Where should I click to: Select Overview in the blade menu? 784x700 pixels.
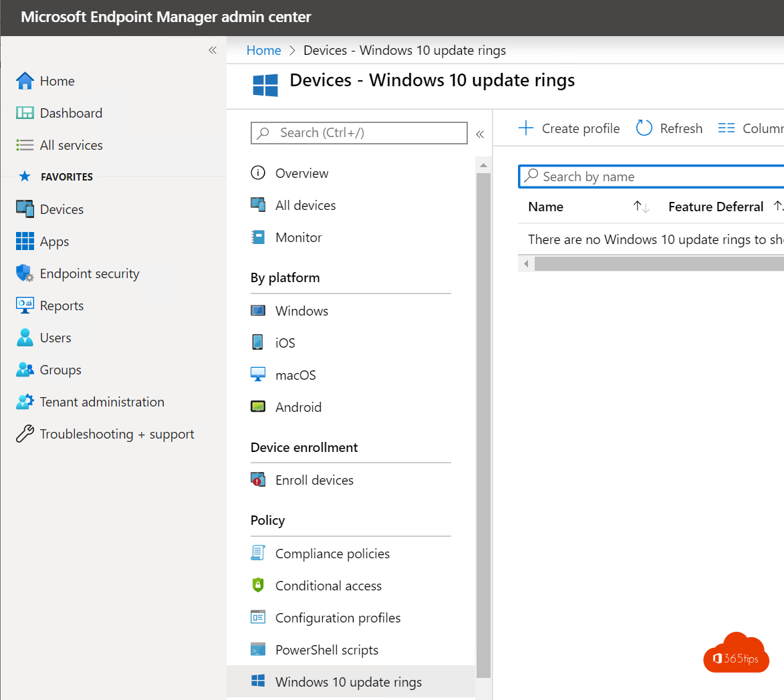point(301,174)
